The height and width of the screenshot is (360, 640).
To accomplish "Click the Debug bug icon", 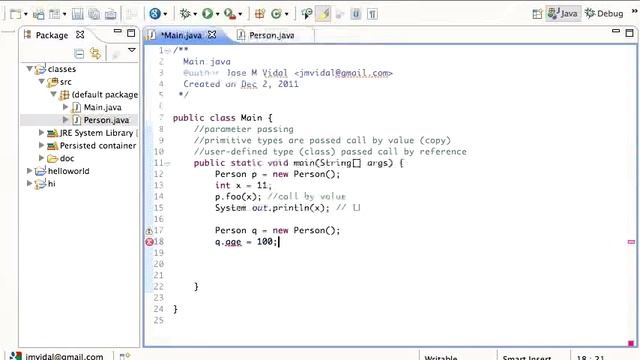I will point(185,14).
